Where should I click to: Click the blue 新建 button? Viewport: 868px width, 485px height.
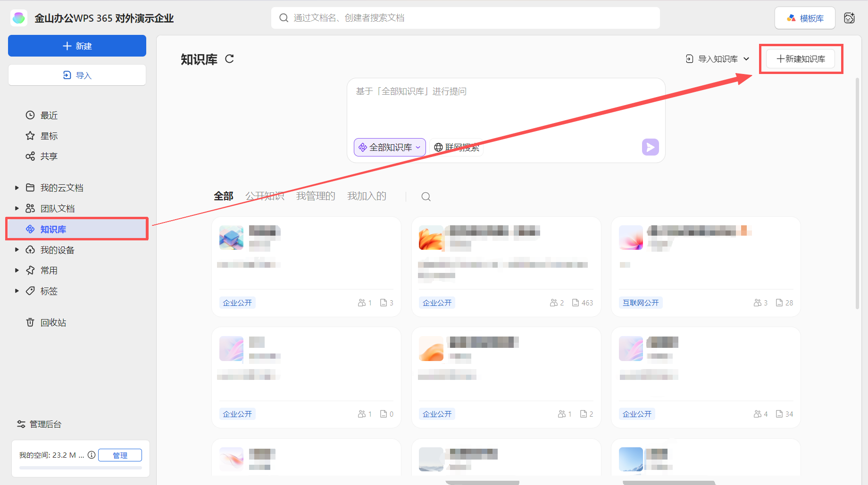point(77,46)
